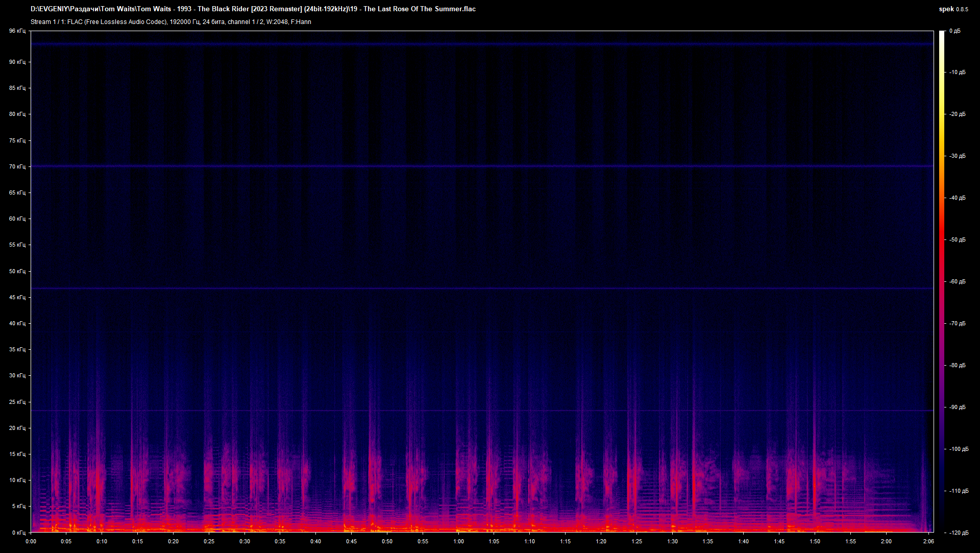Click the white top of the color scale bar
The image size is (980, 553).
click(942, 35)
